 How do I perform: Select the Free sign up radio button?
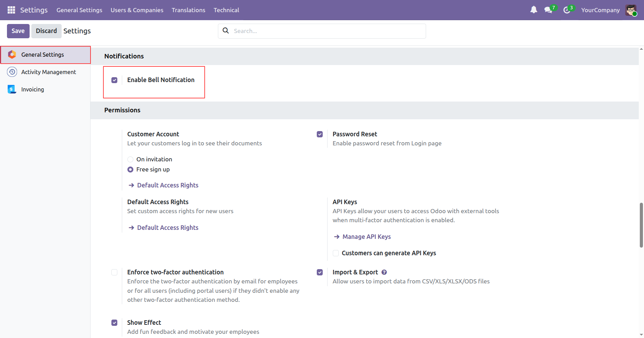130,169
